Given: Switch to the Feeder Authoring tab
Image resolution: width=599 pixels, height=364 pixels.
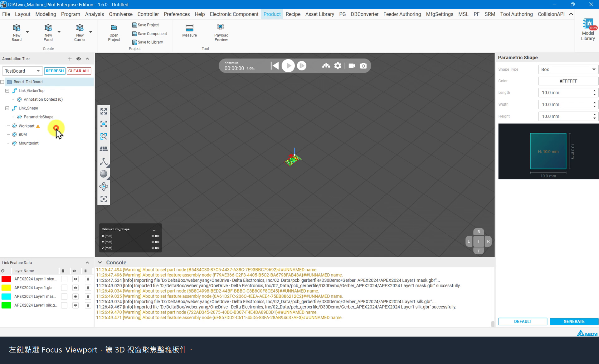Looking at the screenshot, I should click(x=402, y=14).
